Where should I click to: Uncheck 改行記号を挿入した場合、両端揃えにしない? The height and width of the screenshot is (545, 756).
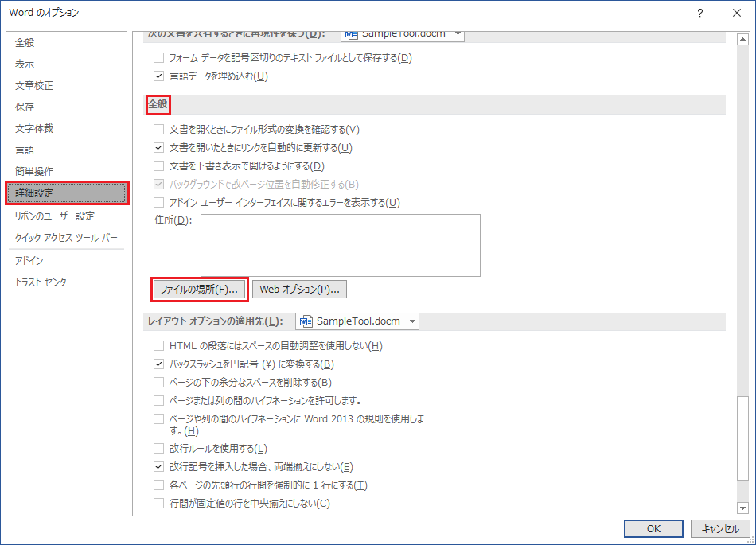click(158, 466)
